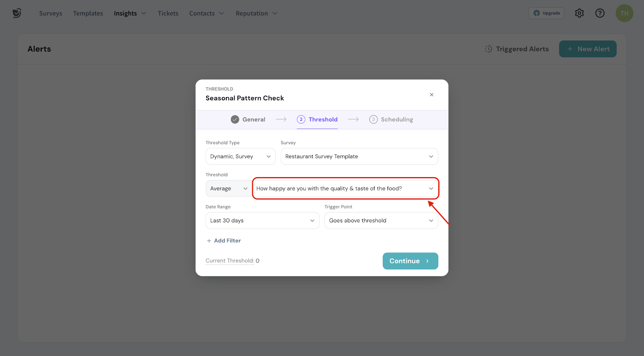644x356 pixels.
Task: Open the TH user avatar menu
Action: point(624,13)
